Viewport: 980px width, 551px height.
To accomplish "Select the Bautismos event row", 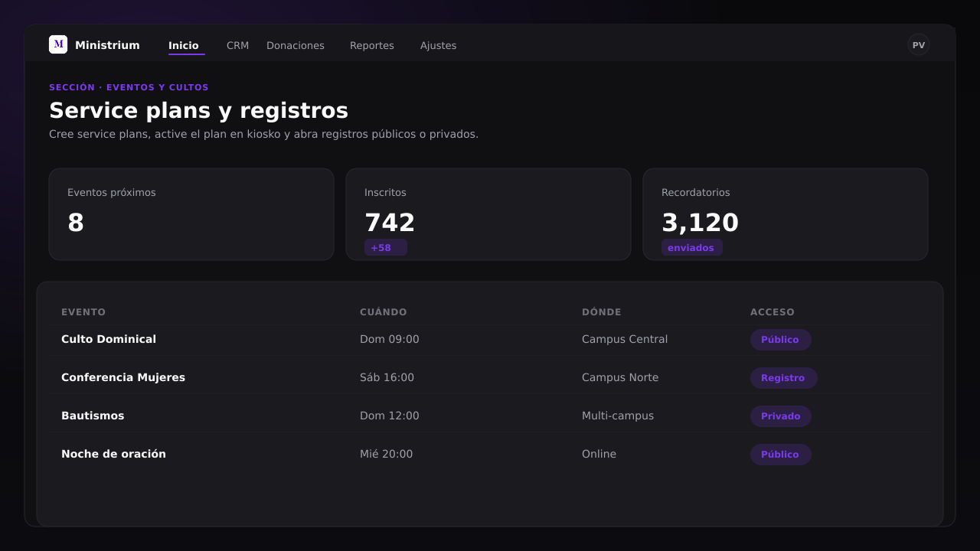I will 490,416.
